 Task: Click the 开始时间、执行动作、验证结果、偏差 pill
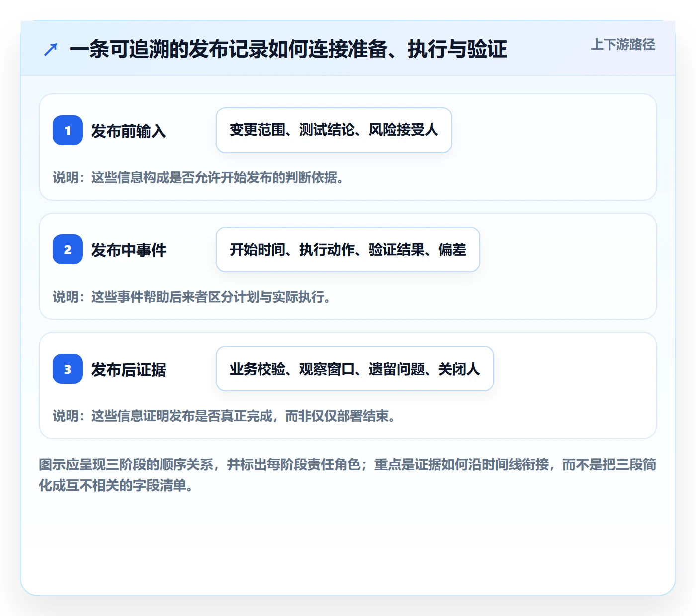[x=348, y=249]
